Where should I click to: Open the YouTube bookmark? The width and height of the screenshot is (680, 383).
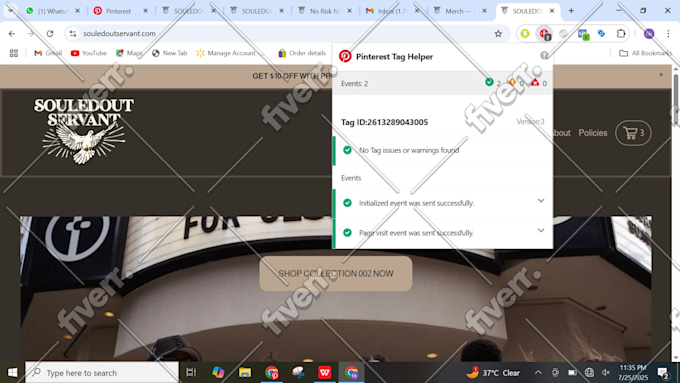click(x=88, y=53)
